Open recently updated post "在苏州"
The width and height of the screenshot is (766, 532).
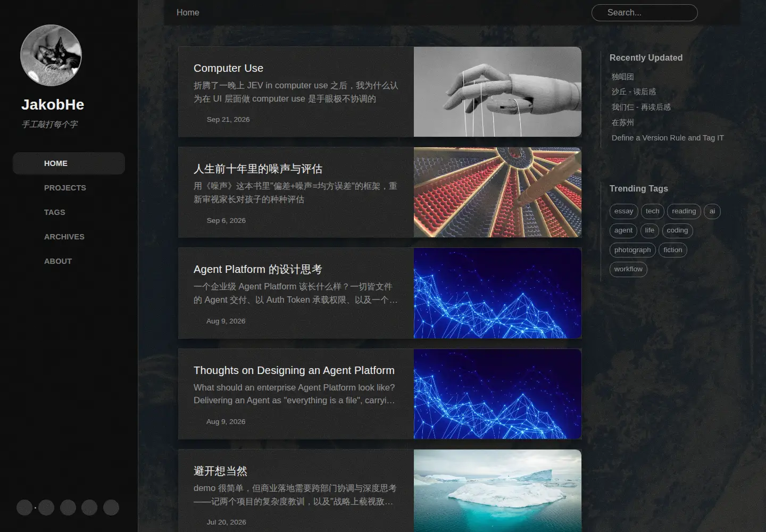point(622,122)
